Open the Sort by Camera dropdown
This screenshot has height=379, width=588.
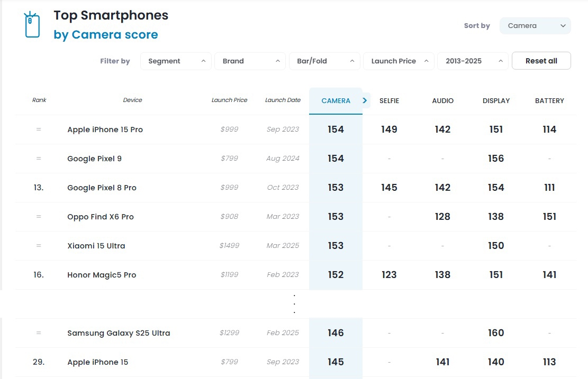click(535, 26)
